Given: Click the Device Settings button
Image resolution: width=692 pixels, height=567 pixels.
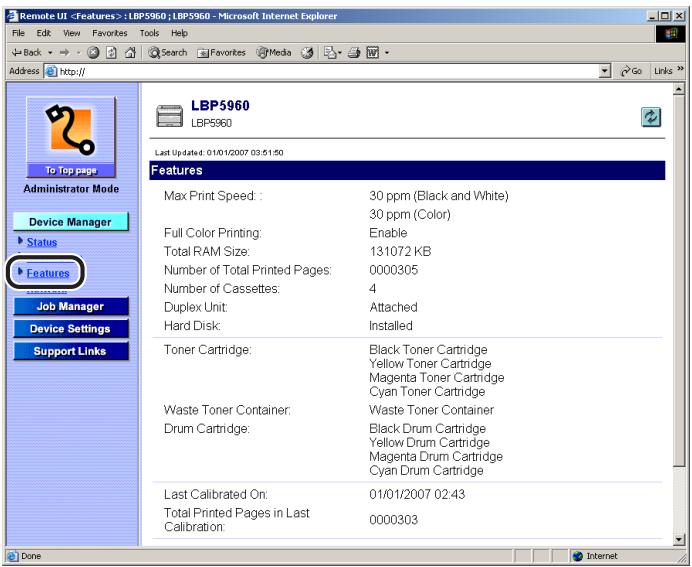Looking at the screenshot, I should click(x=71, y=329).
